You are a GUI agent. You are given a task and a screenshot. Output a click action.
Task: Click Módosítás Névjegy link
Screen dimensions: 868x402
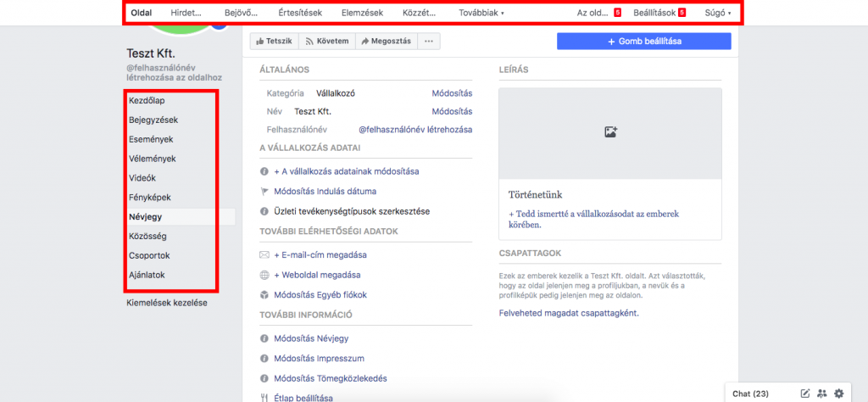click(x=312, y=339)
